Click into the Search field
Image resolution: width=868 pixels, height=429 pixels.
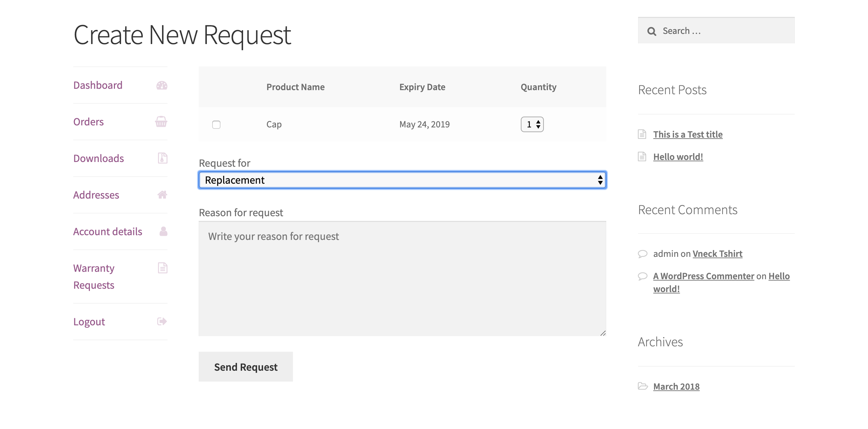(726, 31)
